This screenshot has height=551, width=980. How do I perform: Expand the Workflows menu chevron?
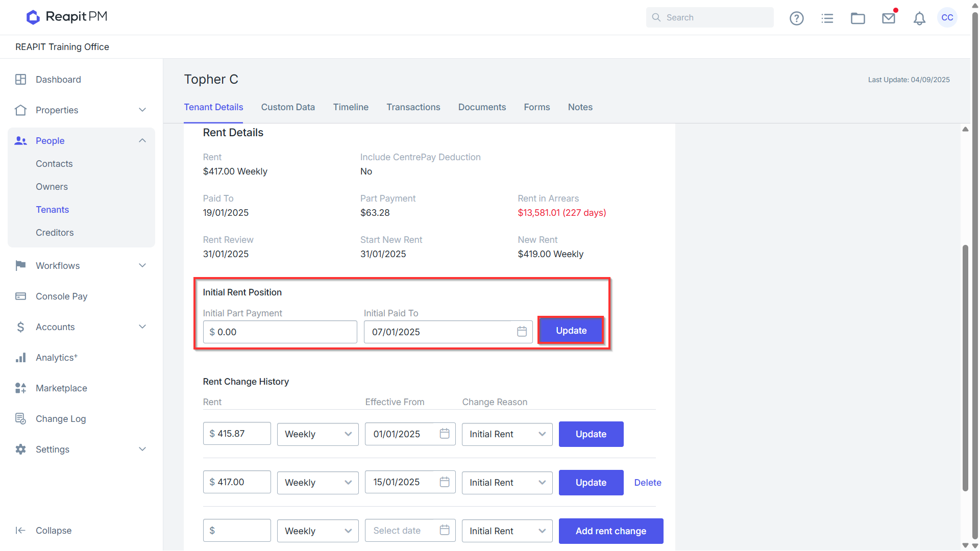pos(142,266)
